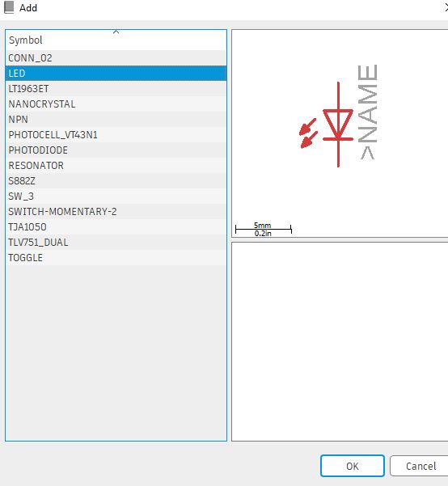448x486 pixels.
Task: Select the PHOTODIODE symbol
Action: point(116,150)
